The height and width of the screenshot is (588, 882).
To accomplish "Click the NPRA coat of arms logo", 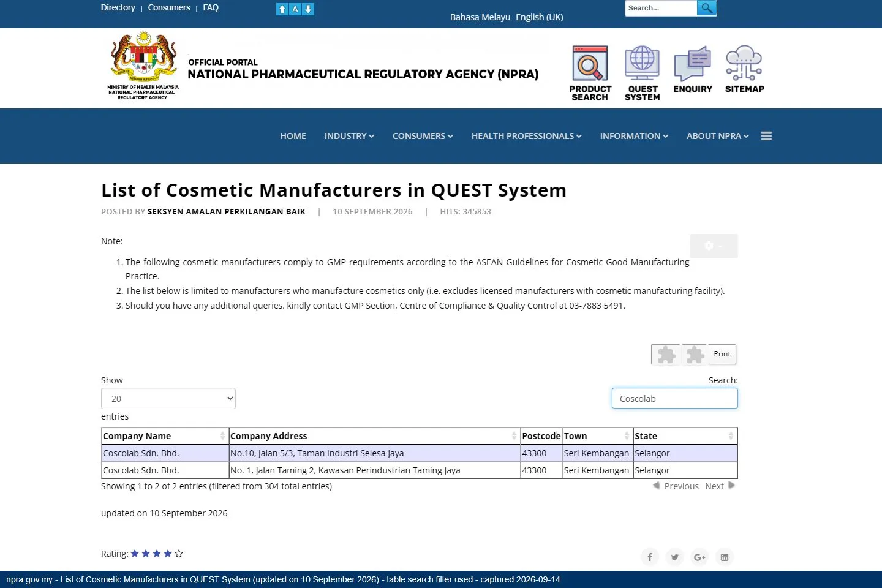I will coord(143,66).
